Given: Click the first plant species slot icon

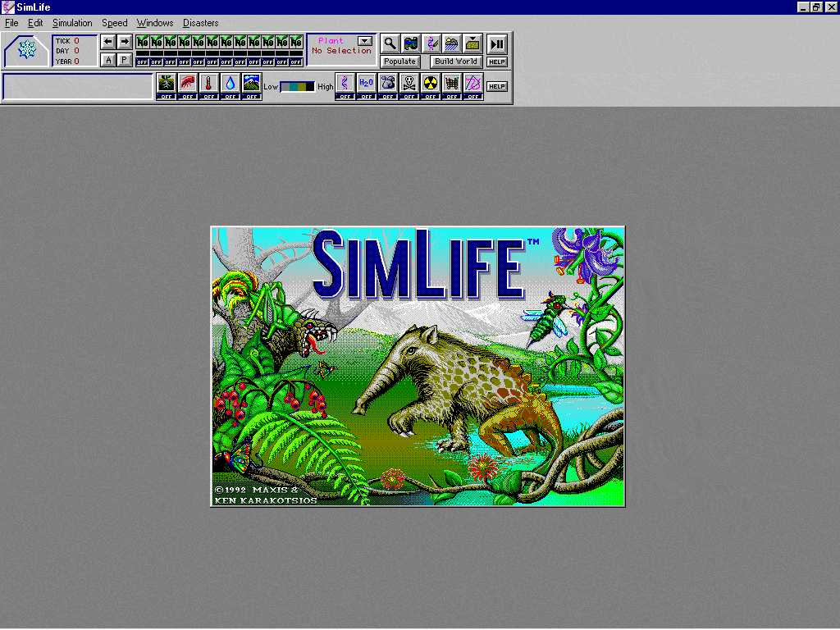Looking at the screenshot, I should 143,42.
